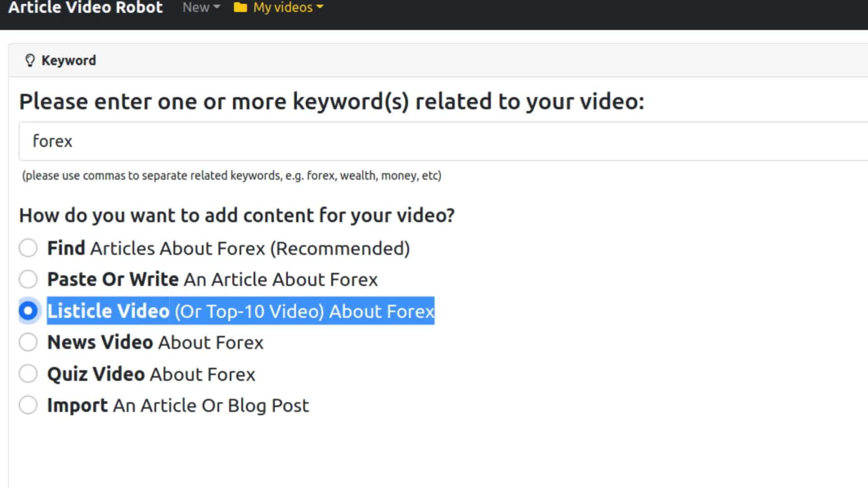The image size is (868, 488).
Task: Click the 'Please enter one or more keyword(s)' heading
Action: point(332,102)
